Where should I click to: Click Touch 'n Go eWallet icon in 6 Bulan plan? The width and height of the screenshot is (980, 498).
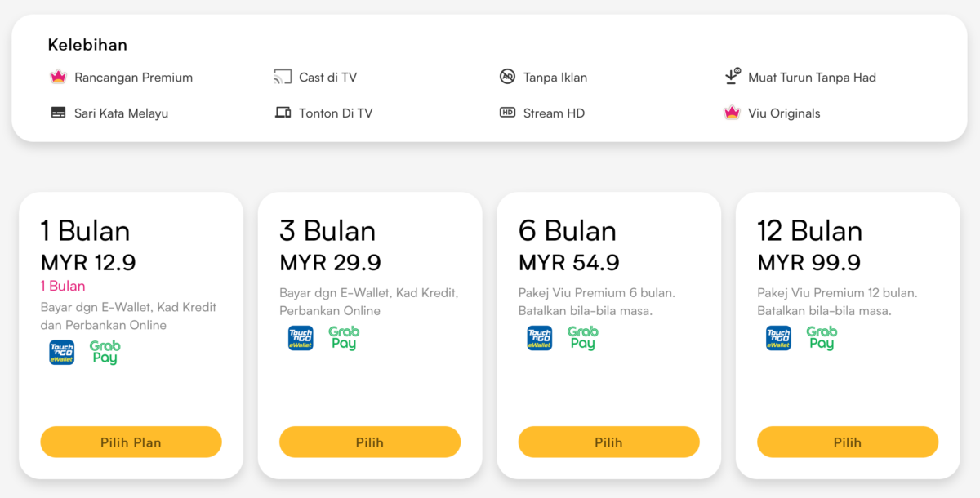[x=539, y=338]
